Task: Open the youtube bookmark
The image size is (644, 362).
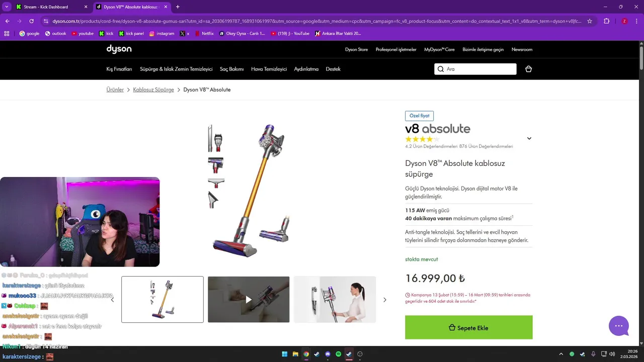Action: 83,34
